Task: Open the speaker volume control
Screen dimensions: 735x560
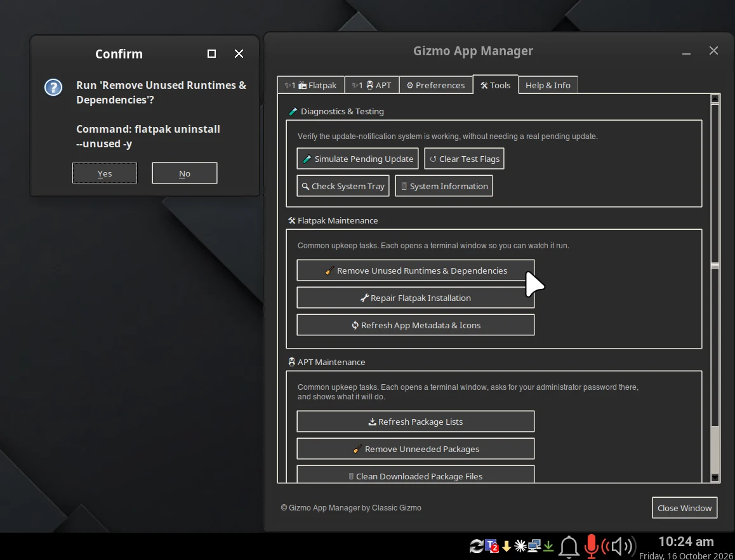Action: click(x=619, y=547)
